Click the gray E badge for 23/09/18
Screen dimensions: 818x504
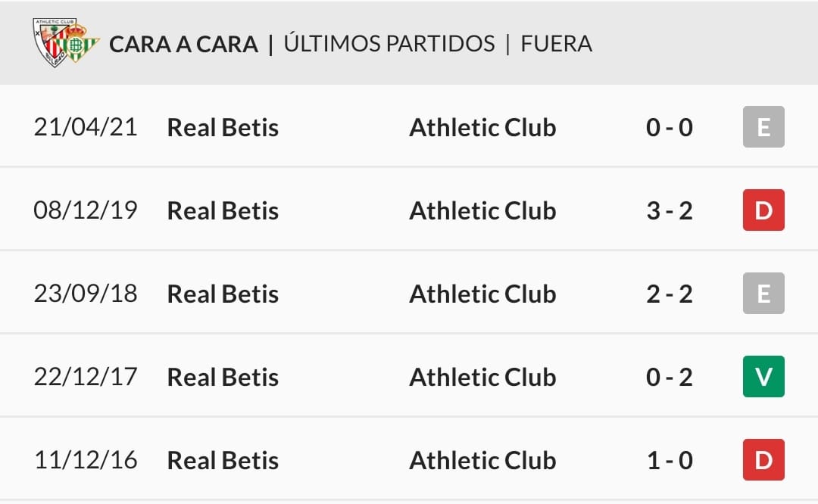pyautogui.click(x=763, y=294)
